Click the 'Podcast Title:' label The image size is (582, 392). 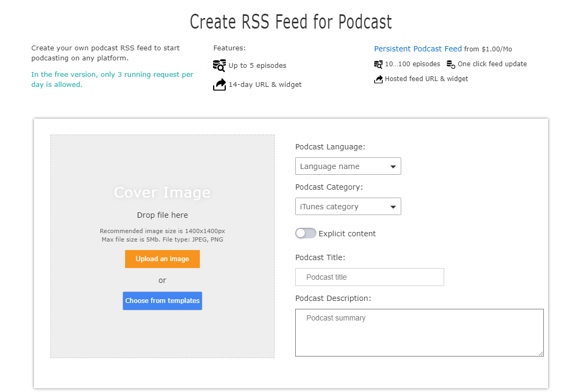(320, 257)
